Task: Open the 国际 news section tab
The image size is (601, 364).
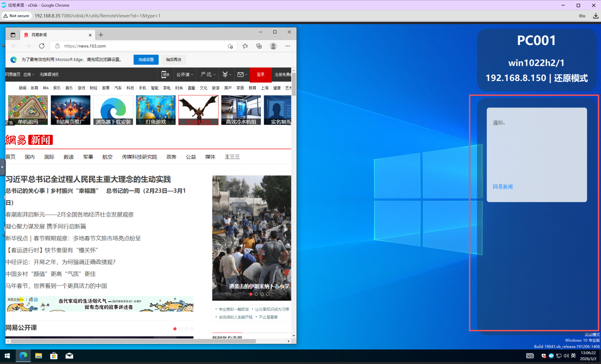Action: click(49, 157)
